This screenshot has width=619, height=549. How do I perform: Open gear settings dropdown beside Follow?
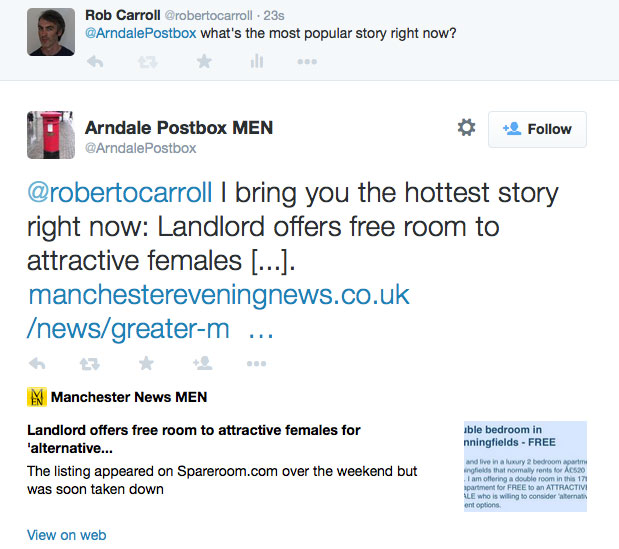coord(466,128)
